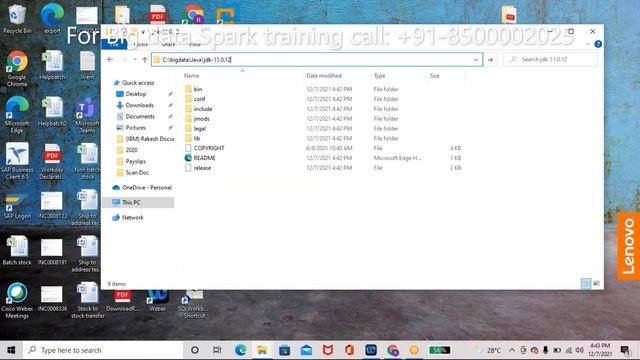Switch to the Home ribbon tab
Image resolution: width=640 pixels, height=360 pixels.
tap(141, 44)
